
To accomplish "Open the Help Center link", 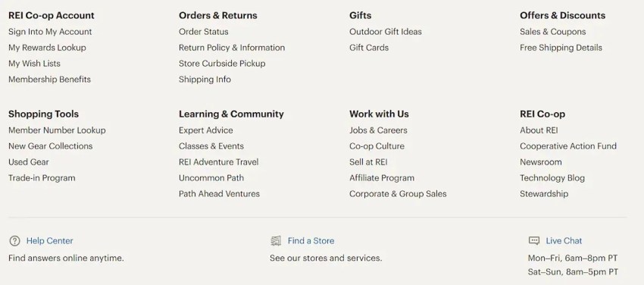I will click(x=50, y=241).
